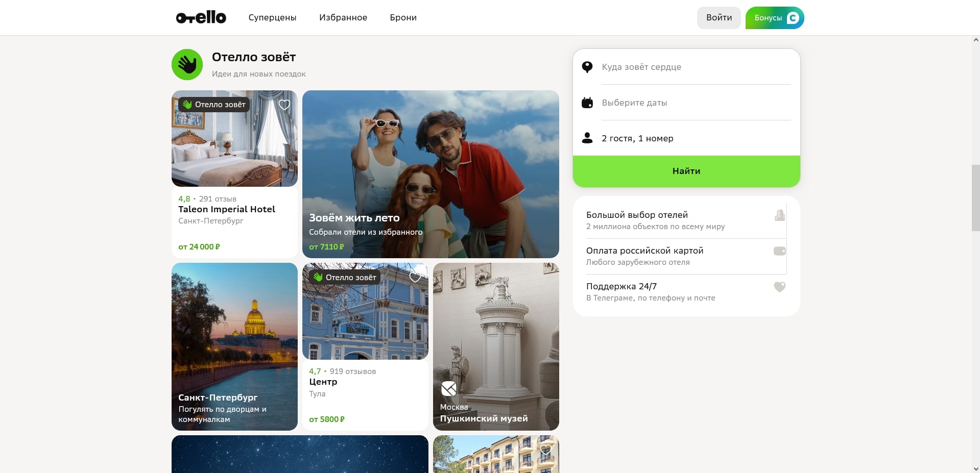Go to Избранное in top navigation
This screenshot has height=473, width=980.
coord(343,17)
